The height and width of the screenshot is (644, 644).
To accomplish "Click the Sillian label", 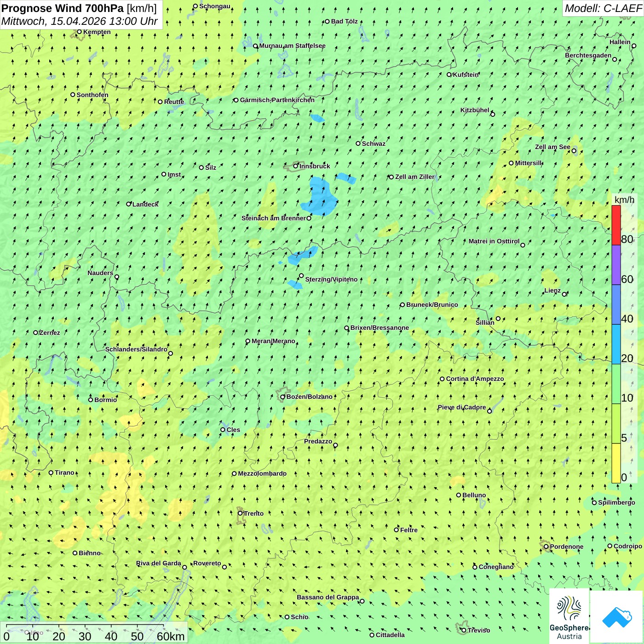I will 485,322.
